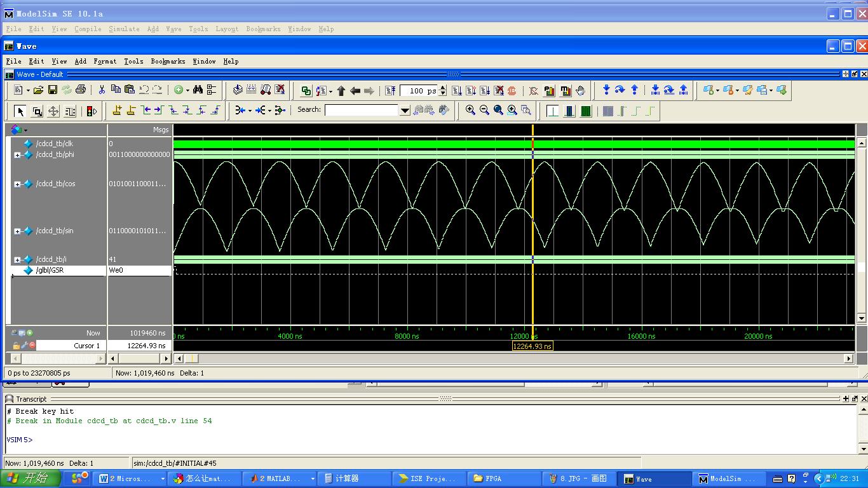Viewport: 868px width, 488px height.
Task: Increase run length with stepper up arrow
Action: [443, 88]
